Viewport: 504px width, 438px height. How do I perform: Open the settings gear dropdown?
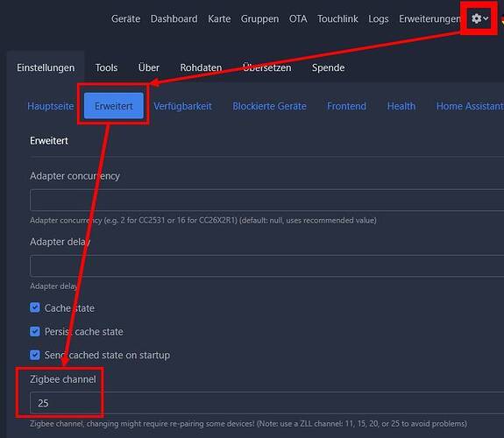(479, 18)
